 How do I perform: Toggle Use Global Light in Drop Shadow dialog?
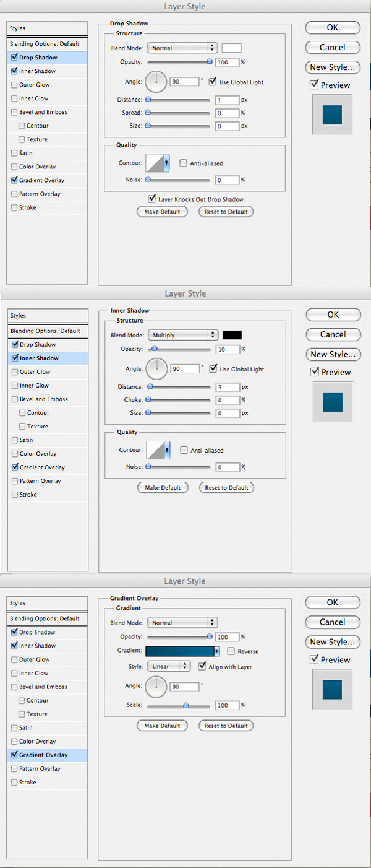[213, 81]
